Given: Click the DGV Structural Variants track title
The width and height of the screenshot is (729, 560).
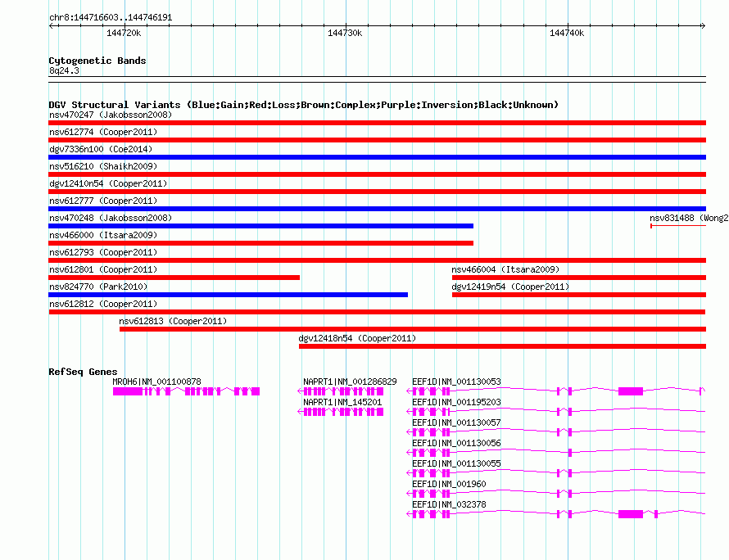Looking at the screenshot, I should click(x=304, y=105).
